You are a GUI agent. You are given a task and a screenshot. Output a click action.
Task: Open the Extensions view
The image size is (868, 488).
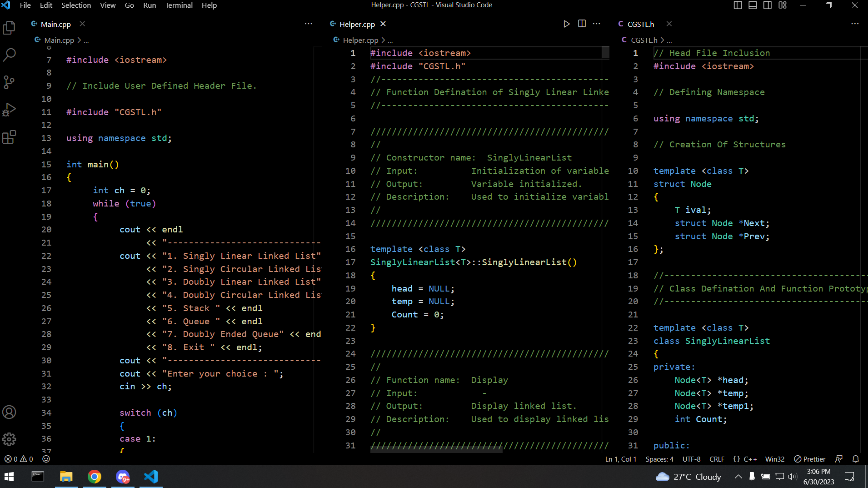point(9,137)
